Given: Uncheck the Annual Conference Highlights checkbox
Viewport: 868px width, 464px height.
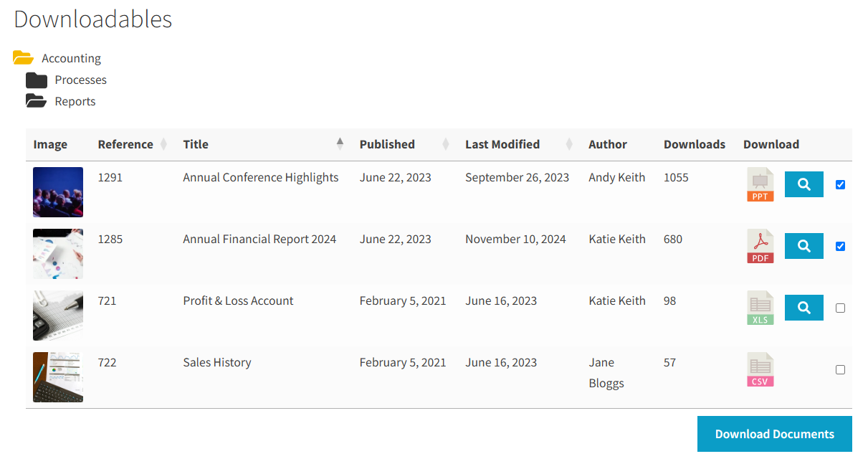Looking at the screenshot, I should 840,185.
